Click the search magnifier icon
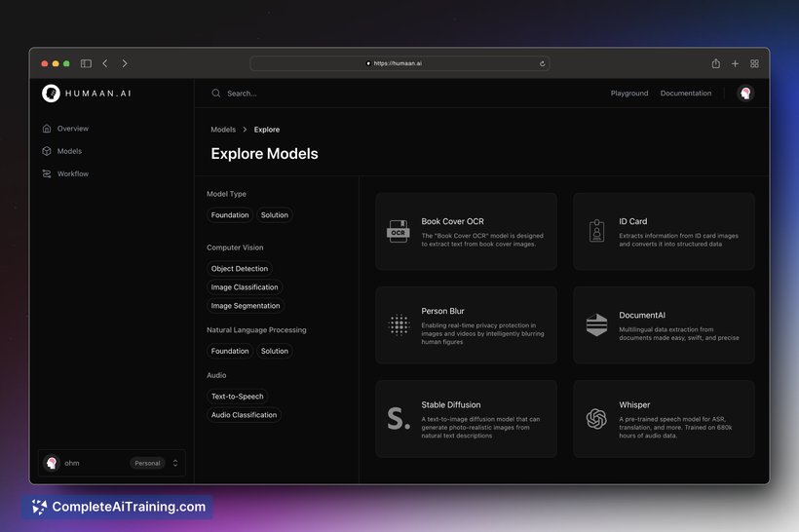This screenshot has width=799, height=532. click(216, 94)
